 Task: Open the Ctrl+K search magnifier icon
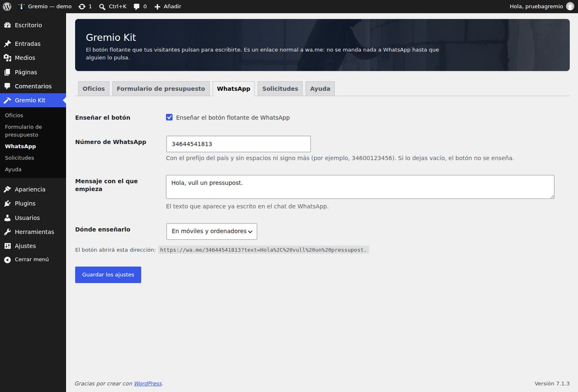tap(102, 7)
